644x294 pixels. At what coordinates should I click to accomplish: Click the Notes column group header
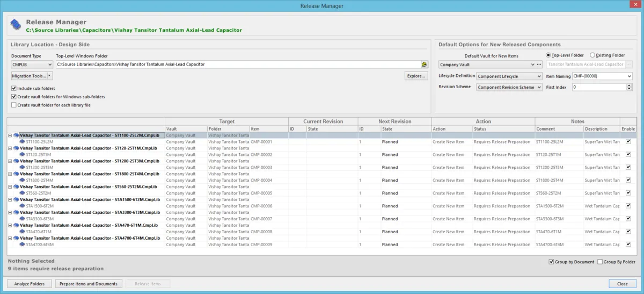click(x=577, y=121)
